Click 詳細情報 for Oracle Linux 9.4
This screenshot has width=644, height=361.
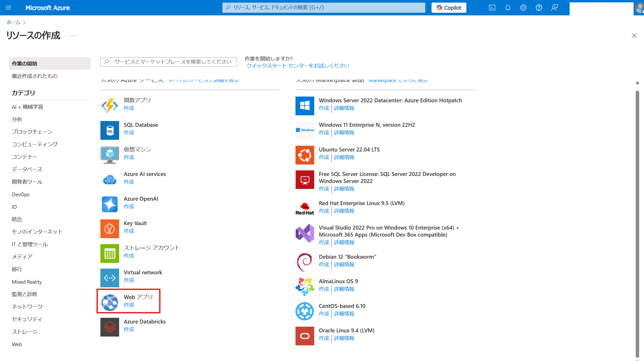pyautogui.click(x=344, y=338)
